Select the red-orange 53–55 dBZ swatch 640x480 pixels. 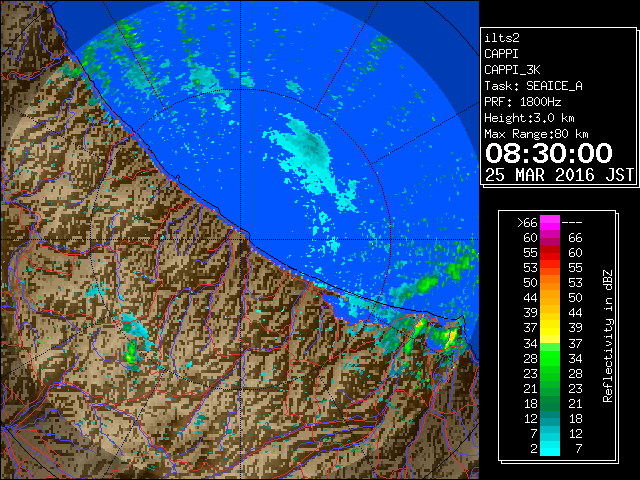550,268
